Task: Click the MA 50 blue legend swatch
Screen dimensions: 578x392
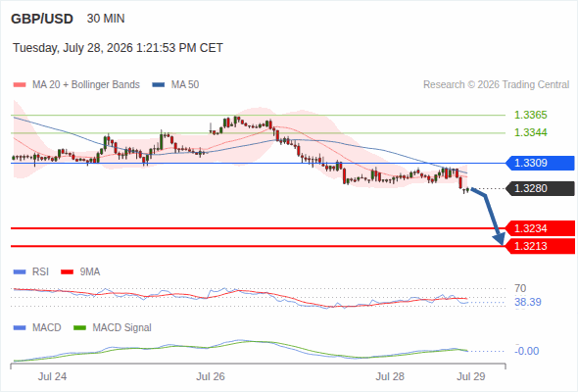Action: [158, 85]
